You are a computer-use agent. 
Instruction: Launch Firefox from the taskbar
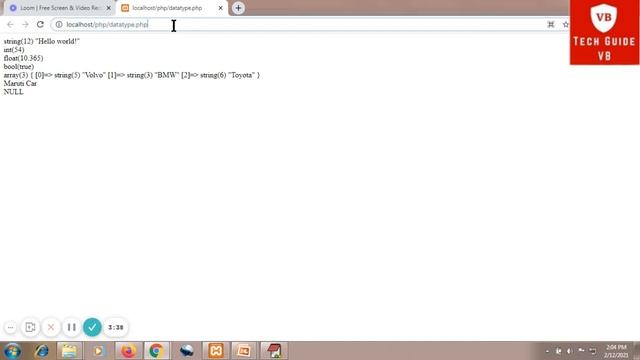tap(128, 351)
